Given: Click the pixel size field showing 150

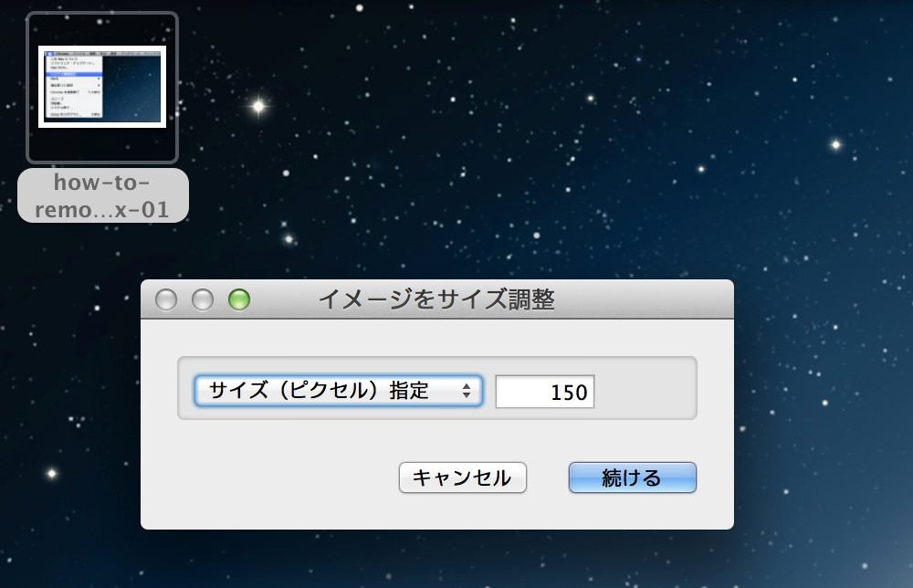Looking at the screenshot, I should (545, 392).
